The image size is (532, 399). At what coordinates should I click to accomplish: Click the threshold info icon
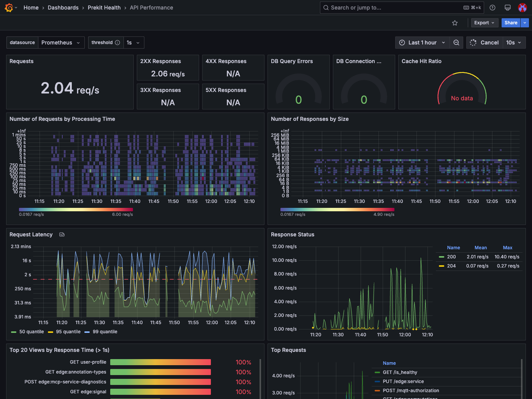pyautogui.click(x=117, y=43)
